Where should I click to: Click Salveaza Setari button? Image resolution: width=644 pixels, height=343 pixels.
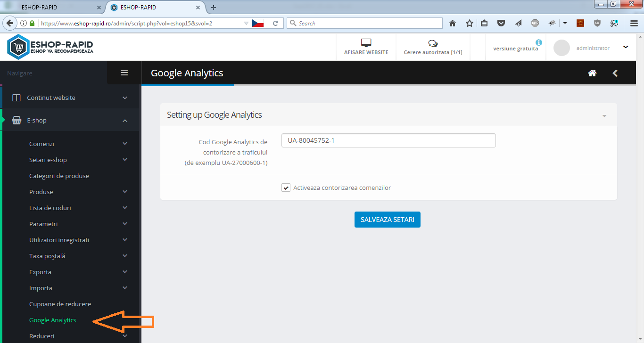(x=388, y=220)
